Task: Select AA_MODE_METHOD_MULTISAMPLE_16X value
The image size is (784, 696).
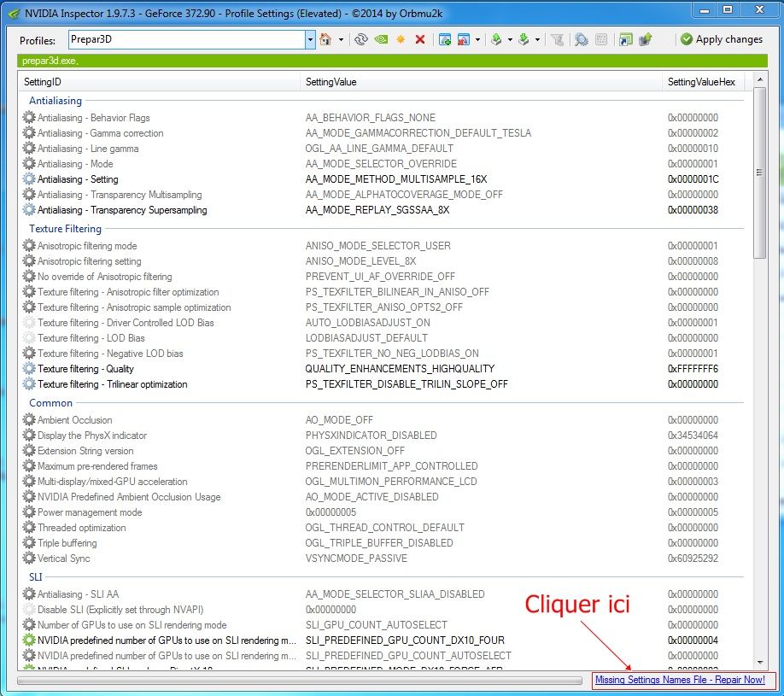Action: tap(396, 179)
